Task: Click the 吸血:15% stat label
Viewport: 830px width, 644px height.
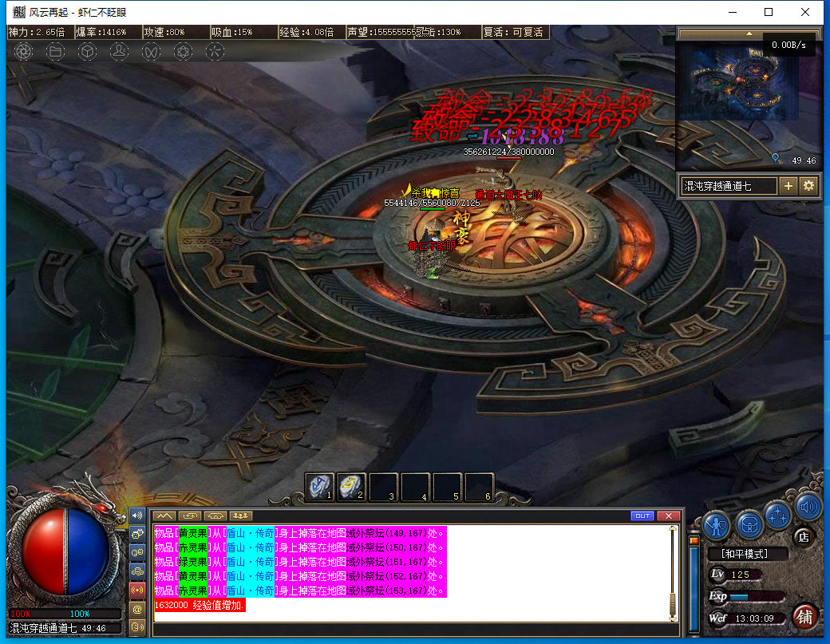Action: click(x=232, y=32)
